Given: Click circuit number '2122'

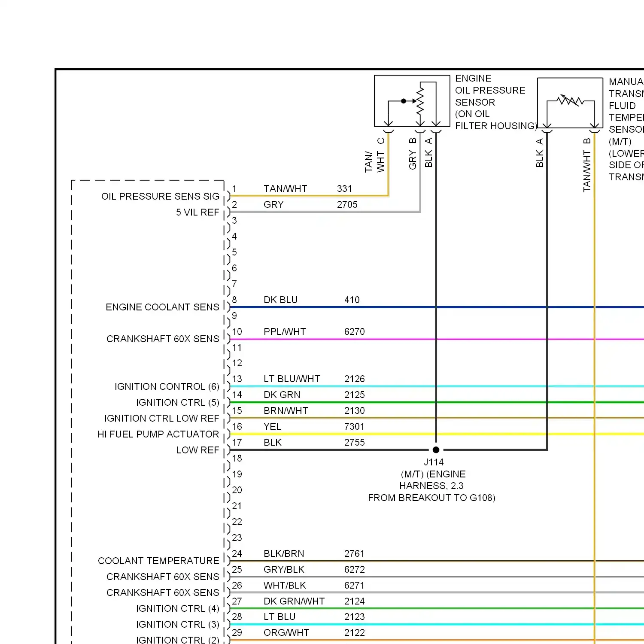Looking at the screenshot, I should [354, 632].
